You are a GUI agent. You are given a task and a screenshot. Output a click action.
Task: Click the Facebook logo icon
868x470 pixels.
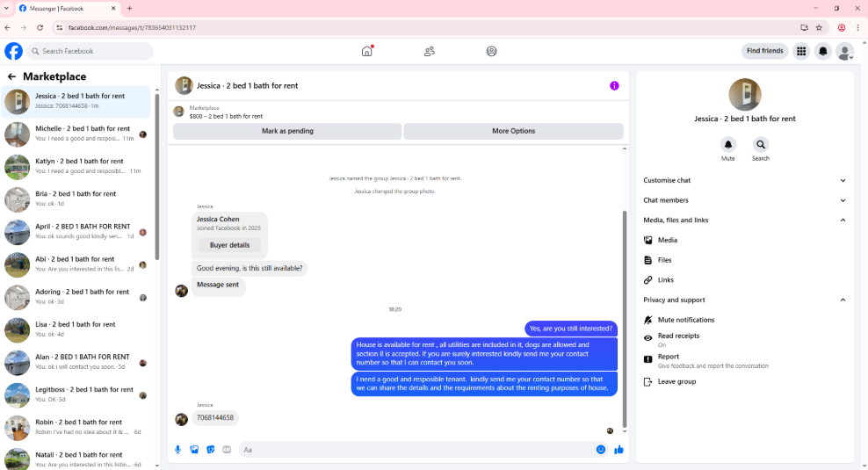pos(14,51)
